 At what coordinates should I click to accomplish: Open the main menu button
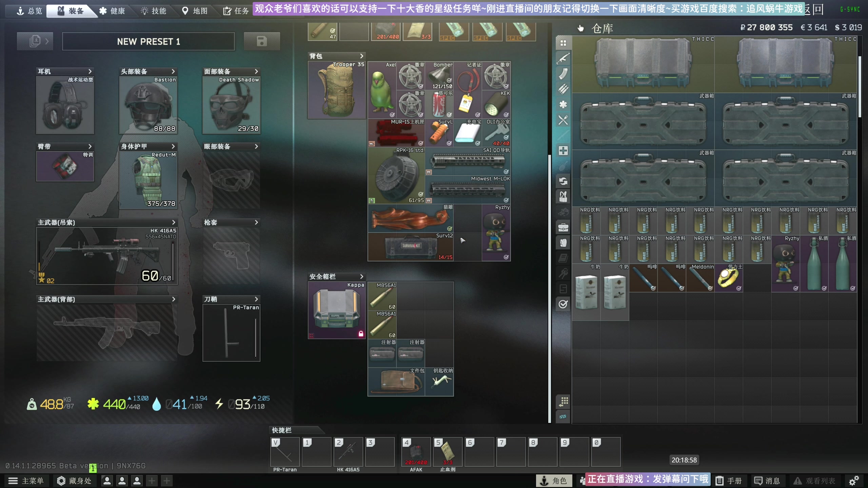pyautogui.click(x=26, y=481)
